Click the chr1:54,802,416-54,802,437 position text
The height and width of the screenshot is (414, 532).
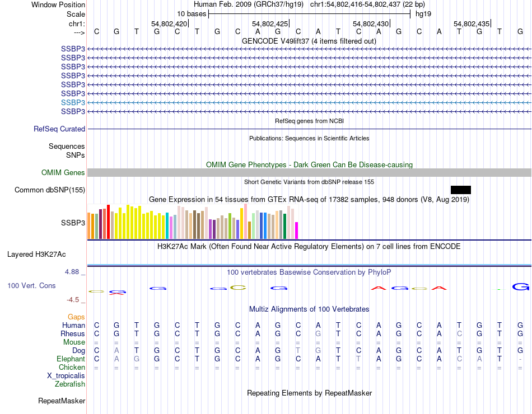[367, 4]
